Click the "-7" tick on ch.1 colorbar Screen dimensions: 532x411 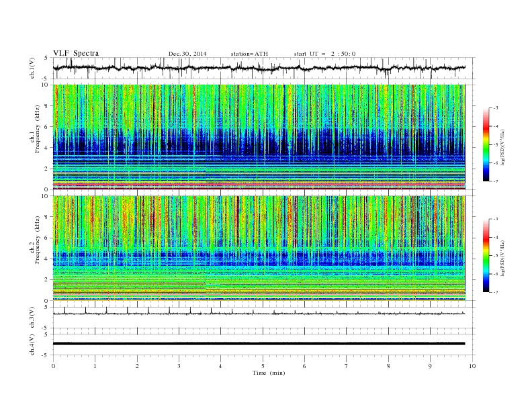[496, 181]
